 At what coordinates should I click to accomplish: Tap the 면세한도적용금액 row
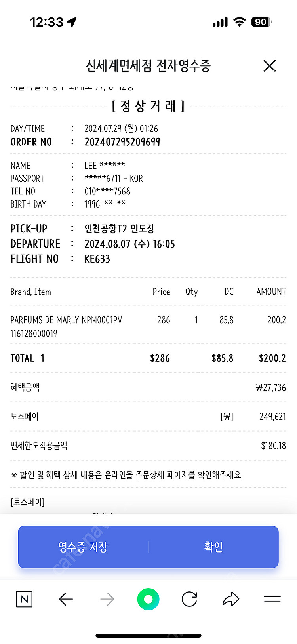click(x=148, y=446)
